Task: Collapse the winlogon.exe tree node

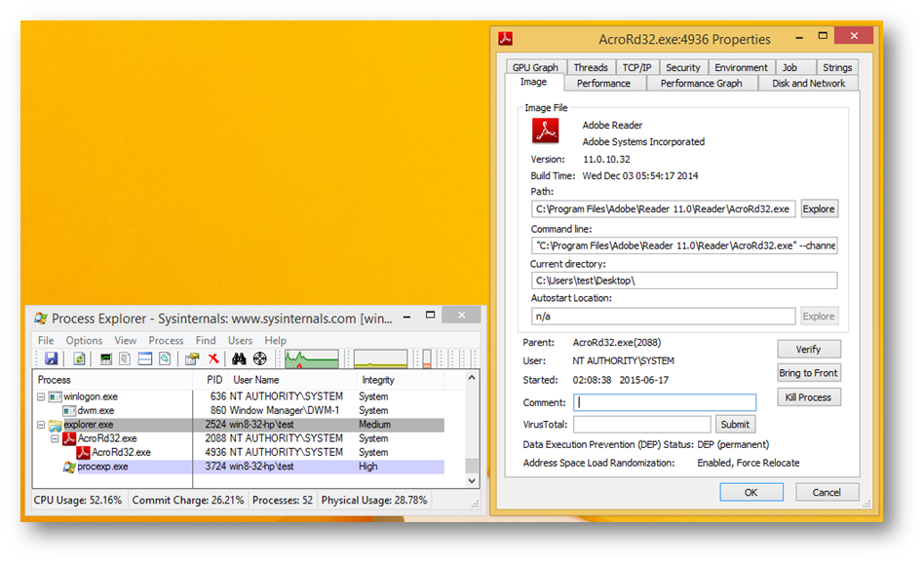Action: point(41,397)
